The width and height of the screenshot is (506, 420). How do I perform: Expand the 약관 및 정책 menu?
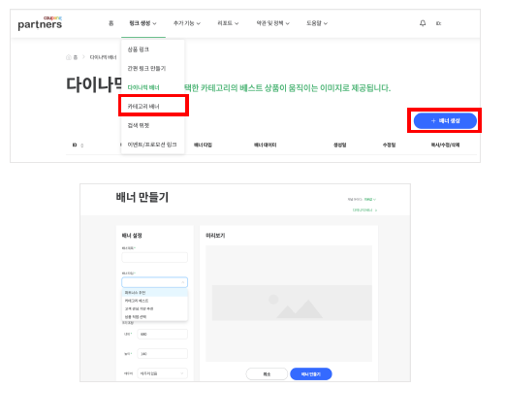click(x=272, y=23)
